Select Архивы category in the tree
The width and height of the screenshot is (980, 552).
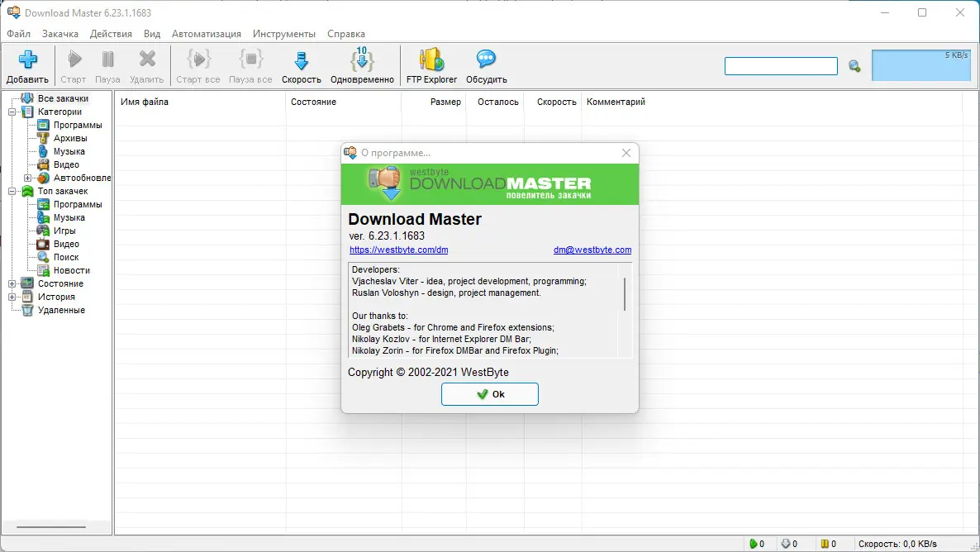(70, 138)
